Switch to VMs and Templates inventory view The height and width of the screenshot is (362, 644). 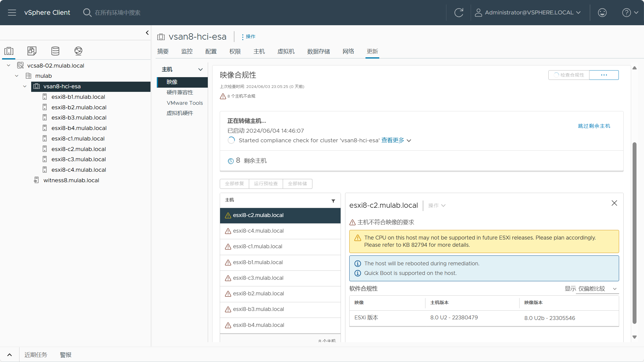32,51
